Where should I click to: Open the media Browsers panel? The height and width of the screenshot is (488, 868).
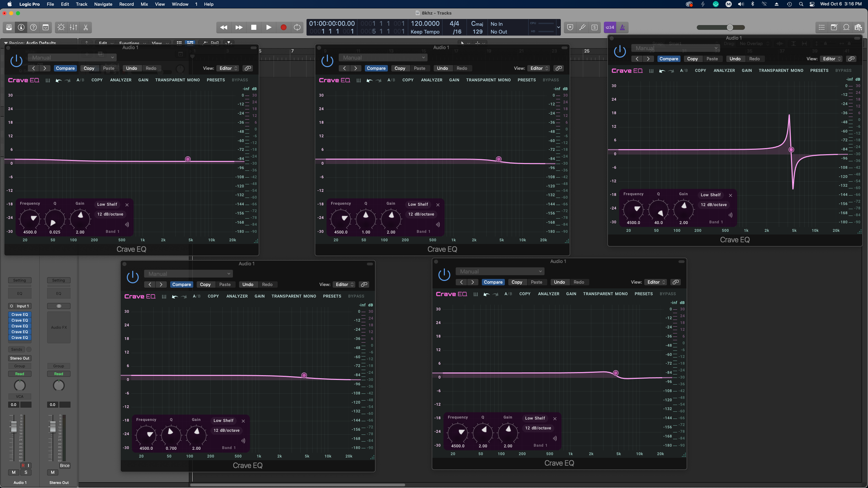point(859,27)
